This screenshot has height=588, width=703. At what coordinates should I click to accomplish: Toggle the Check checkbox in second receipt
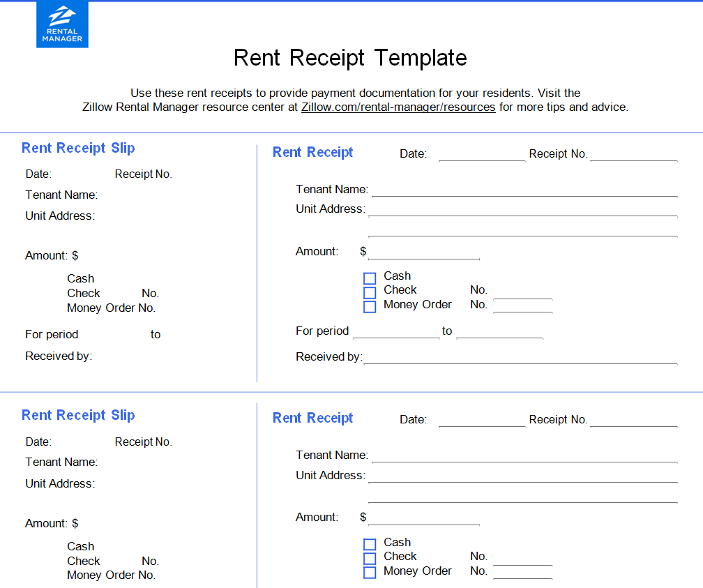pyautogui.click(x=370, y=558)
